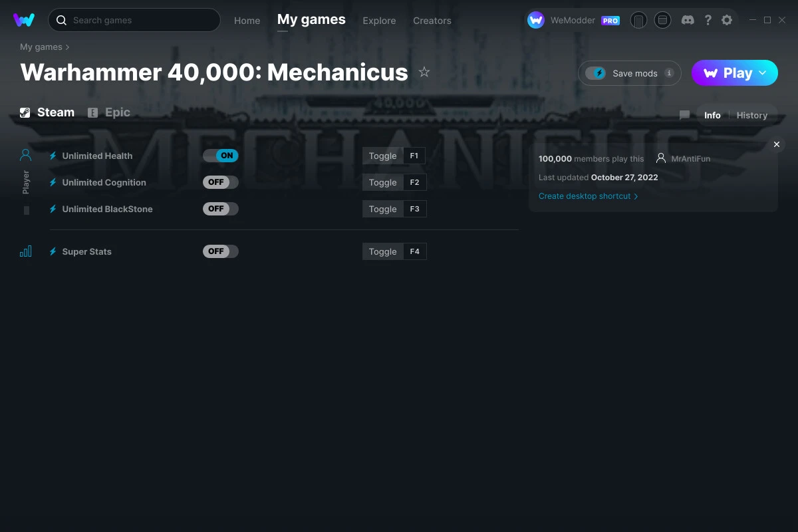Open the help question mark icon
Image resolution: width=798 pixels, height=532 pixels.
pos(708,20)
